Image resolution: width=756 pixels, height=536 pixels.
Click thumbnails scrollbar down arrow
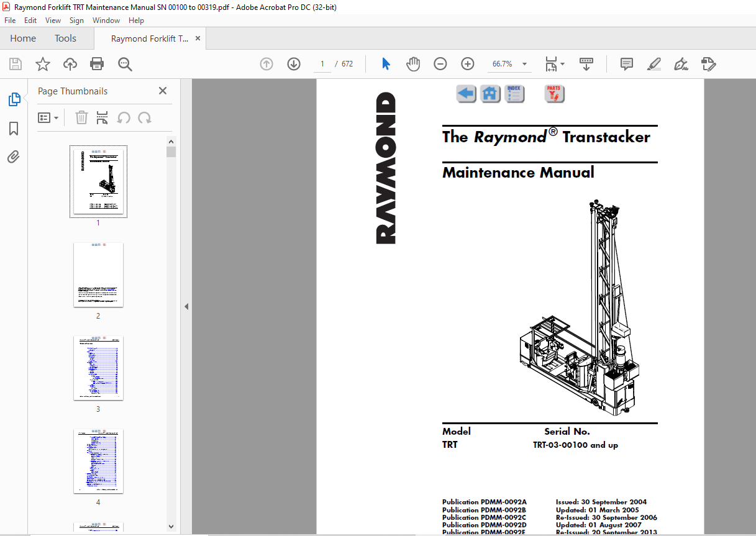coord(171,527)
